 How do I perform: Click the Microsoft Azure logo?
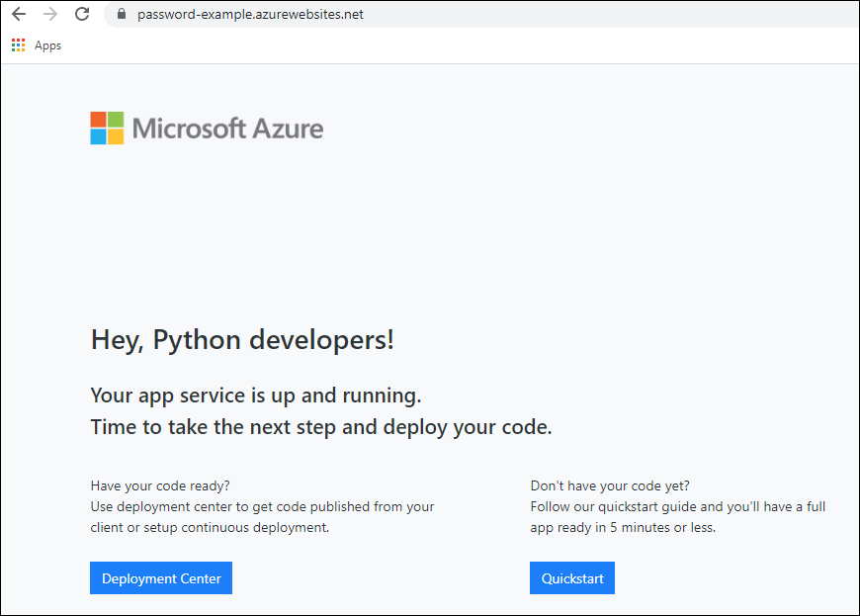(x=207, y=129)
